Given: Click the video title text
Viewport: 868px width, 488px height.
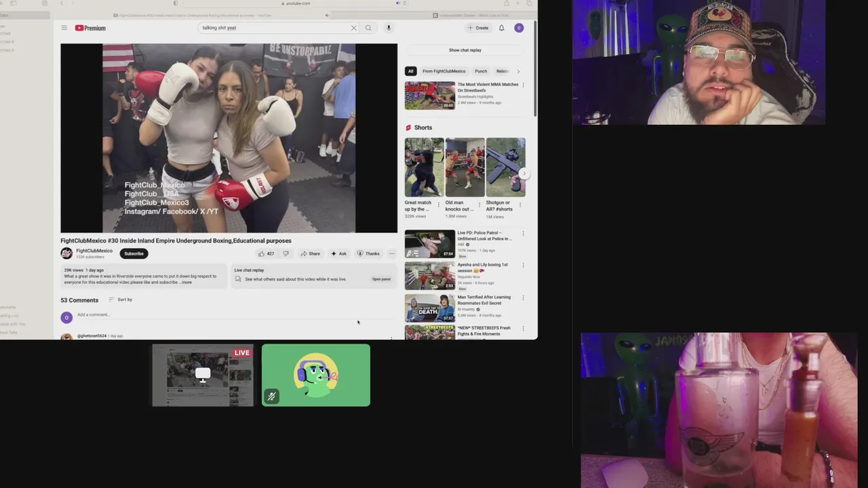Looking at the screenshot, I should click(x=176, y=241).
